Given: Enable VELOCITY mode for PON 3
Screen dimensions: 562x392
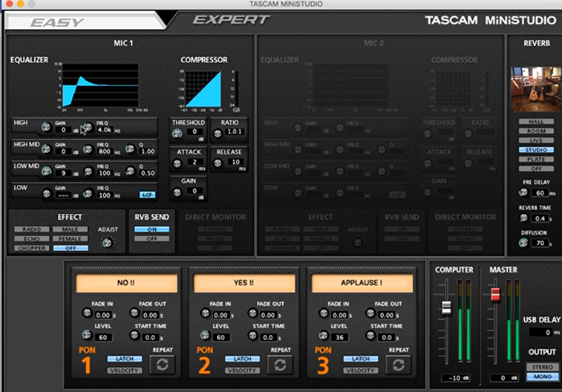Looking at the screenshot, I should (361, 370).
